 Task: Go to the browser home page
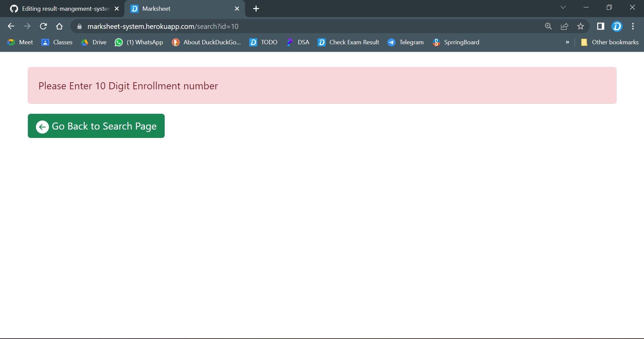59,26
